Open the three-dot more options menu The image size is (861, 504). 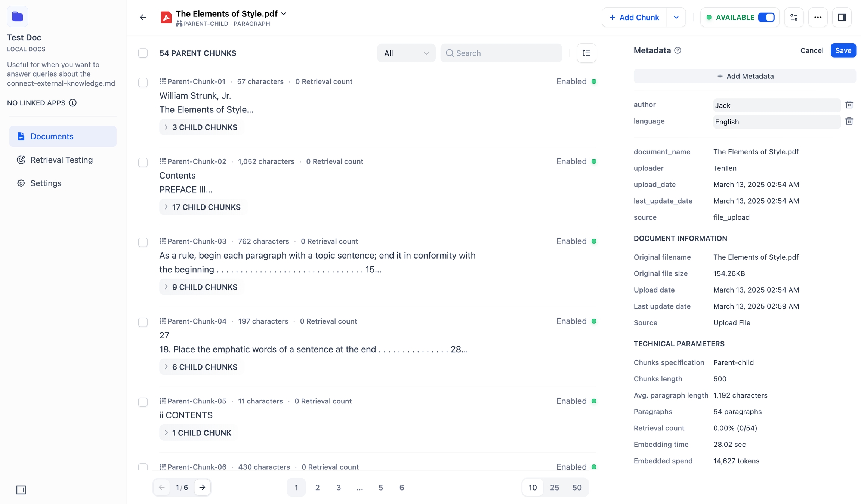tap(818, 17)
